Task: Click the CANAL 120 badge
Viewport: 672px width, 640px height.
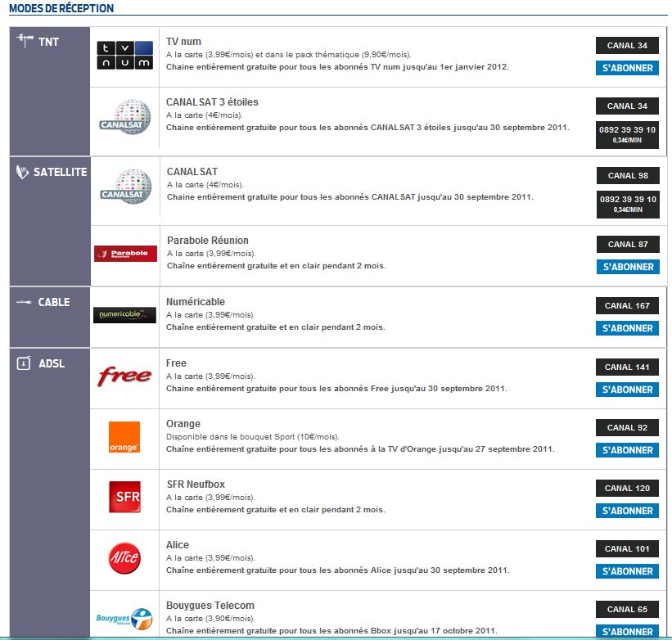Action: click(x=627, y=489)
